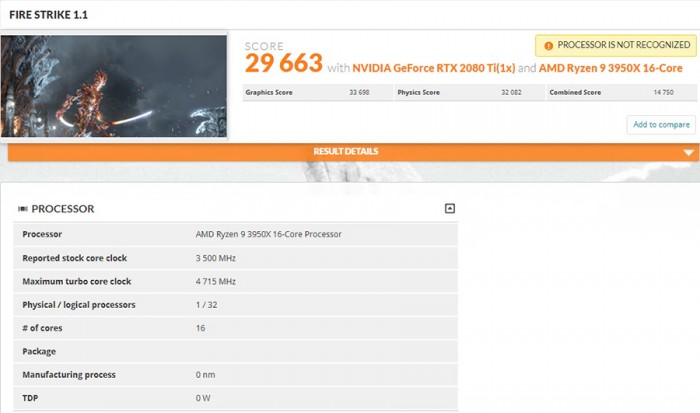Viewport: 700px width, 413px height.
Task: Click the Maximum turbo core clock label
Action: 77,281
